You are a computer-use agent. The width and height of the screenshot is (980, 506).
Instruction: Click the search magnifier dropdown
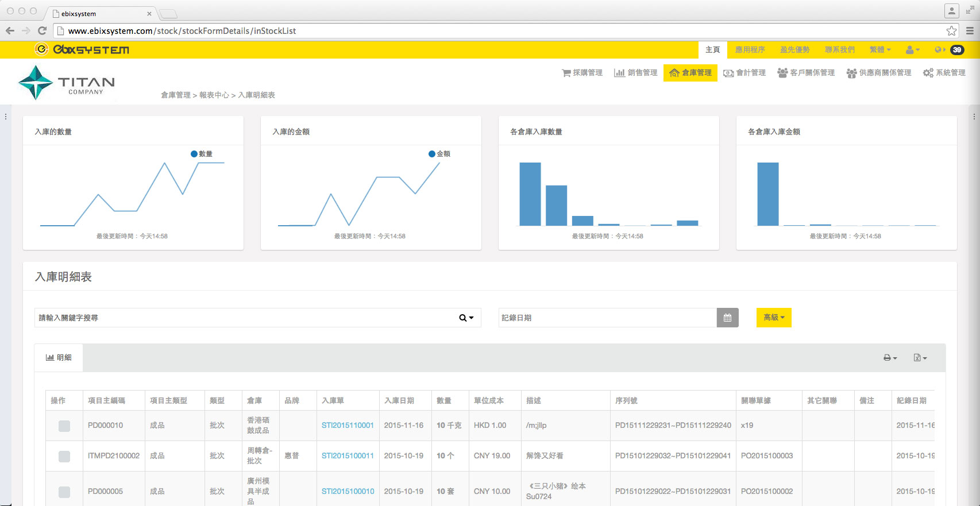coord(466,318)
